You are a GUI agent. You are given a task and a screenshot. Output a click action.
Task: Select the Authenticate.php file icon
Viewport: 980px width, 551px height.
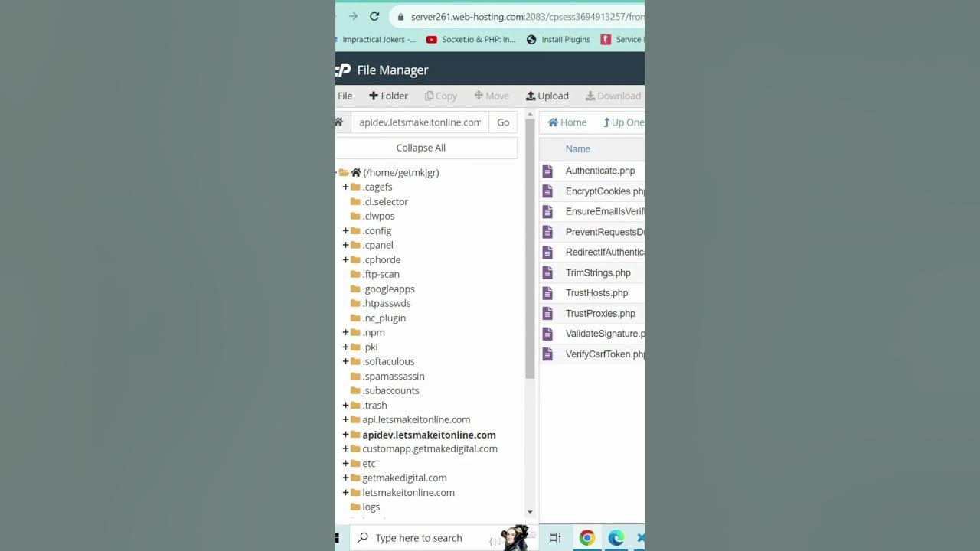tap(547, 171)
